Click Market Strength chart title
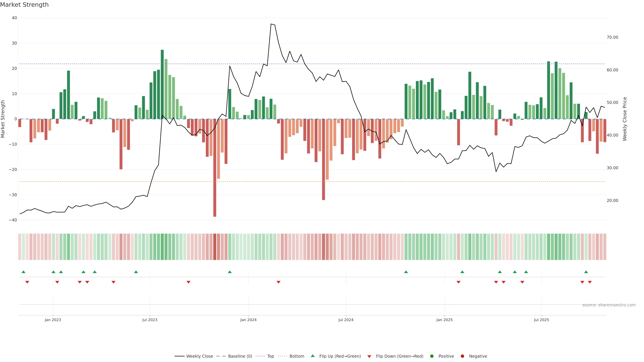Image resolution: width=644 pixels, height=362 pixels. [24, 5]
